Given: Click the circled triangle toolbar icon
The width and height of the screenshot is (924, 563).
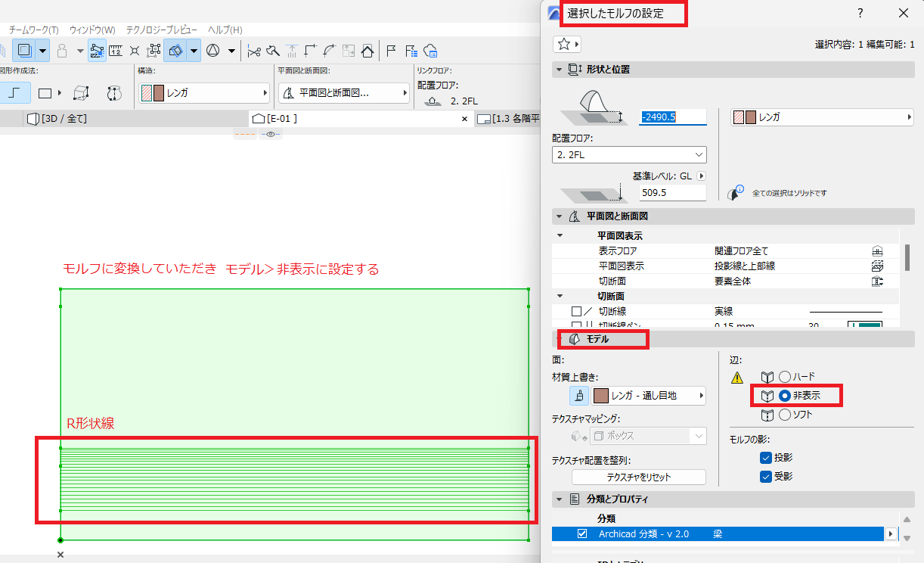Looking at the screenshot, I should pyautogui.click(x=212, y=51).
